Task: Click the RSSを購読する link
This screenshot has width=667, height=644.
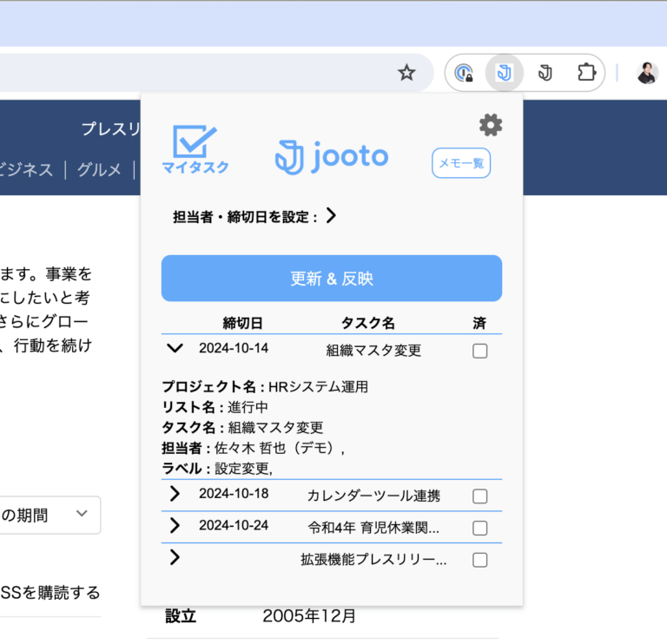Action: (x=50, y=592)
